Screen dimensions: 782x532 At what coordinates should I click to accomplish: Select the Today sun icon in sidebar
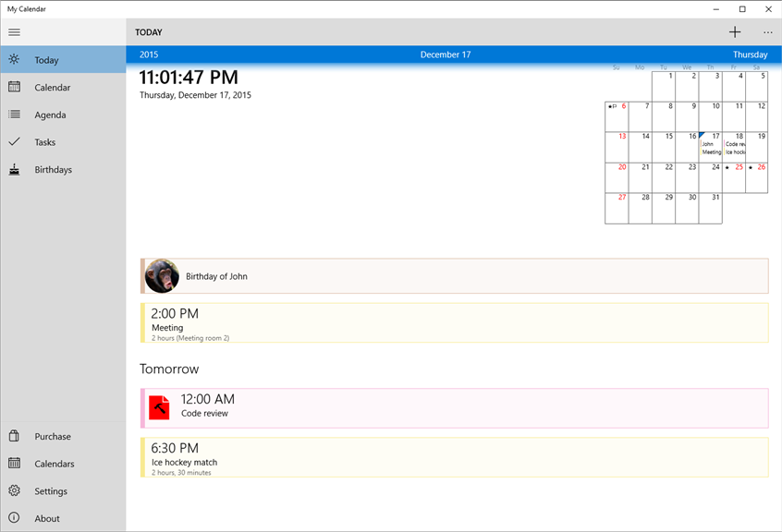[14, 59]
